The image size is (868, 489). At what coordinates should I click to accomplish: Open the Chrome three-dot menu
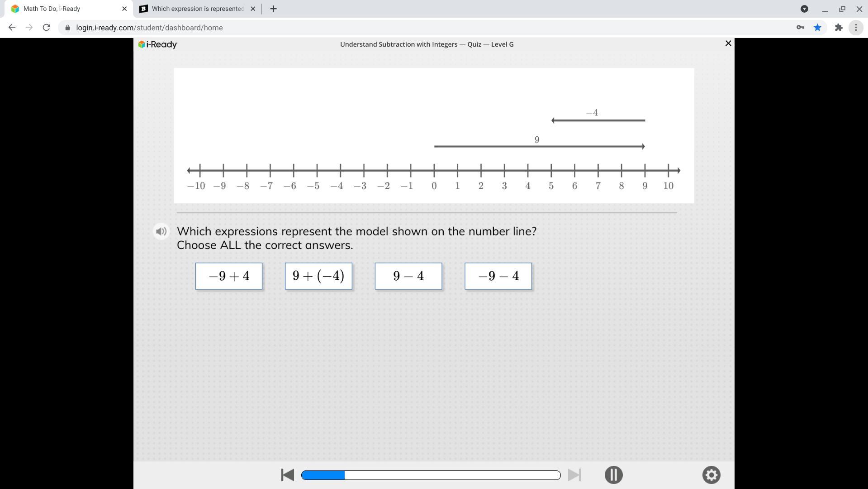pyautogui.click(x=856, y=28)
